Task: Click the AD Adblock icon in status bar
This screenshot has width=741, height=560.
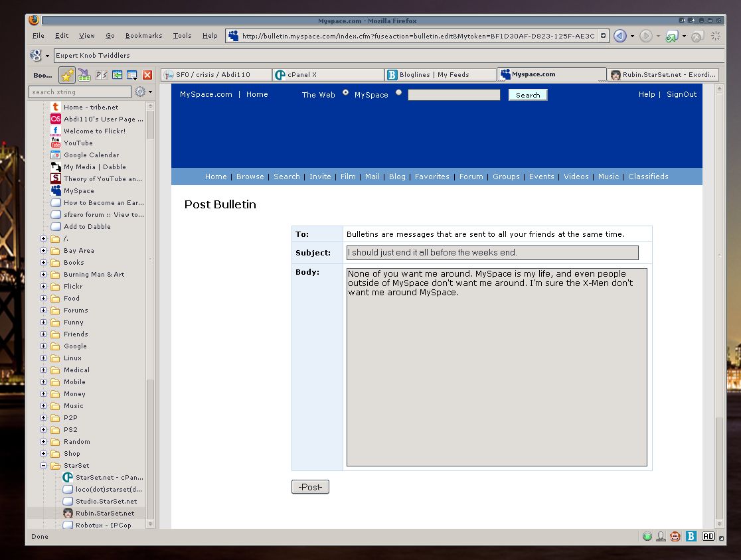Action: (708, 536)
